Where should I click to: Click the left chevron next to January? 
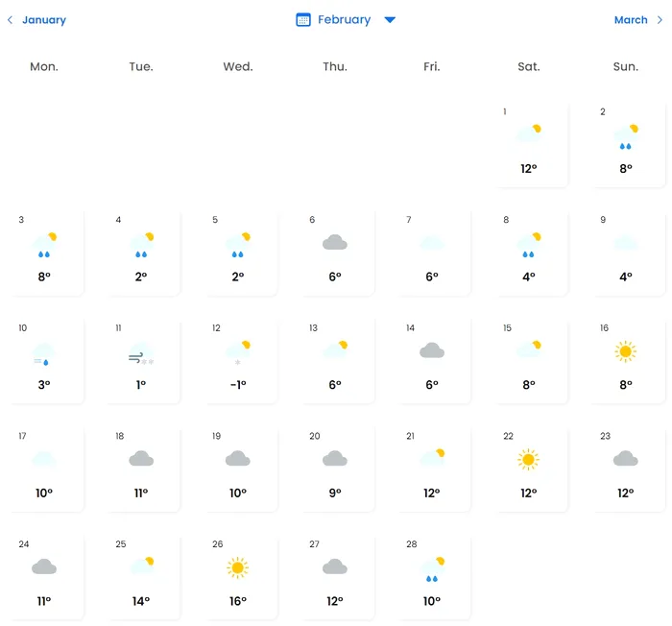coord(10,20)
